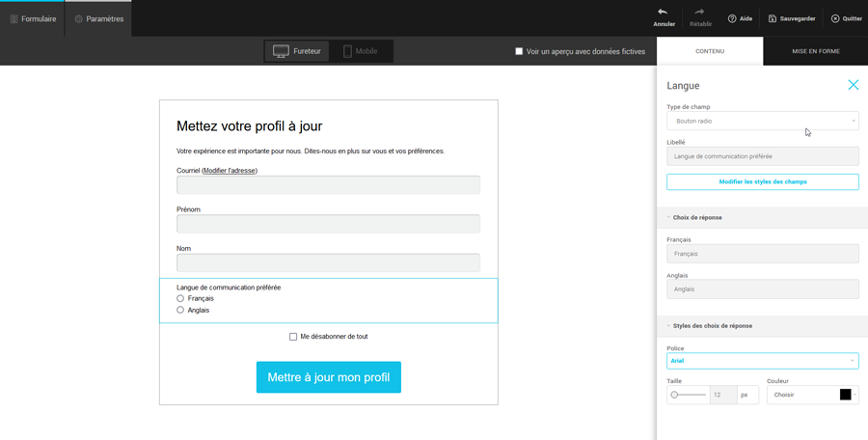The image size is (868, 440).
Task: Collapse the Choix de réponse section
Action: (762, 217)
